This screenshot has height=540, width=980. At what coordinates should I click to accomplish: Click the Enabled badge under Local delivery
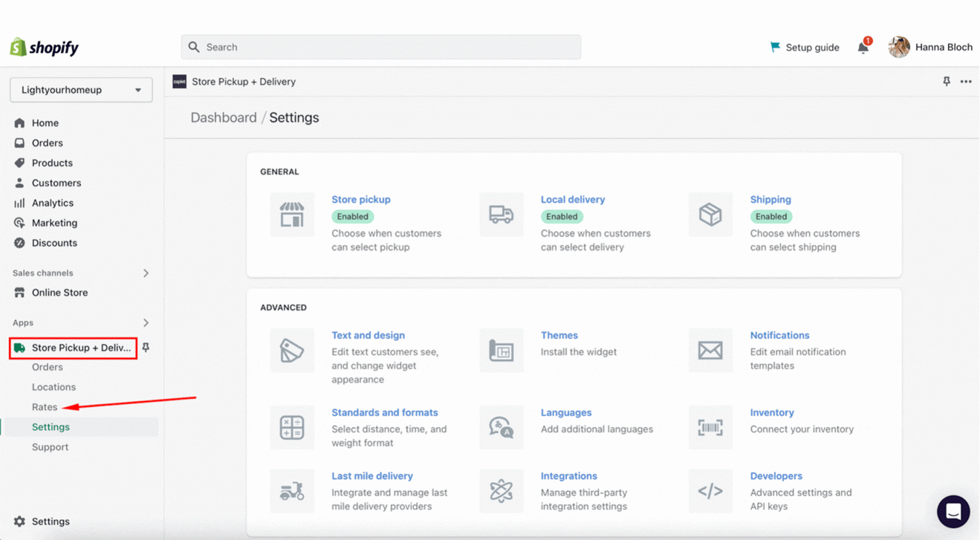pos(562,217)
